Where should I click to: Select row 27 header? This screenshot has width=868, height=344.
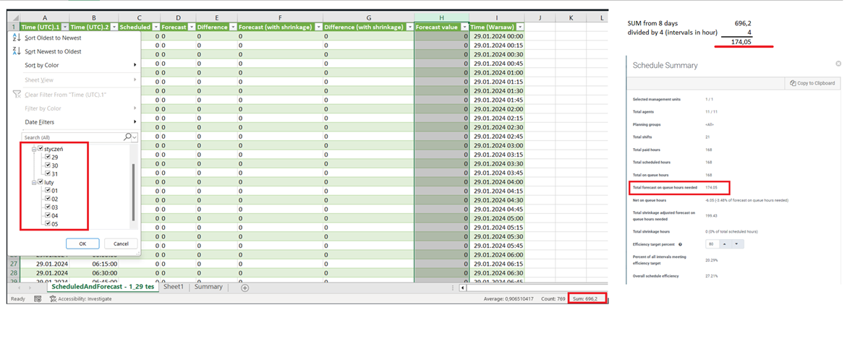point(14,265)
